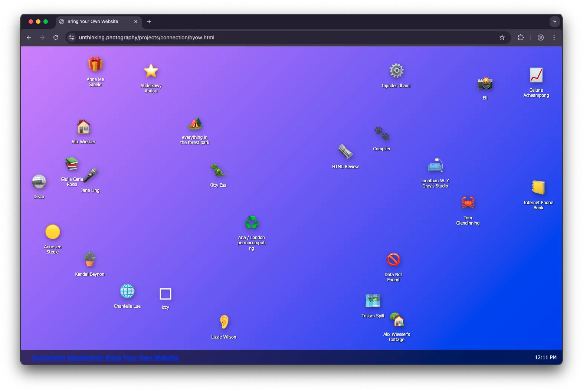Image resolution: width=583 pixels, height=392 pixels.
Task: Open the HTML Review icon
Action: pyautogui.click(x=345, y=152)
